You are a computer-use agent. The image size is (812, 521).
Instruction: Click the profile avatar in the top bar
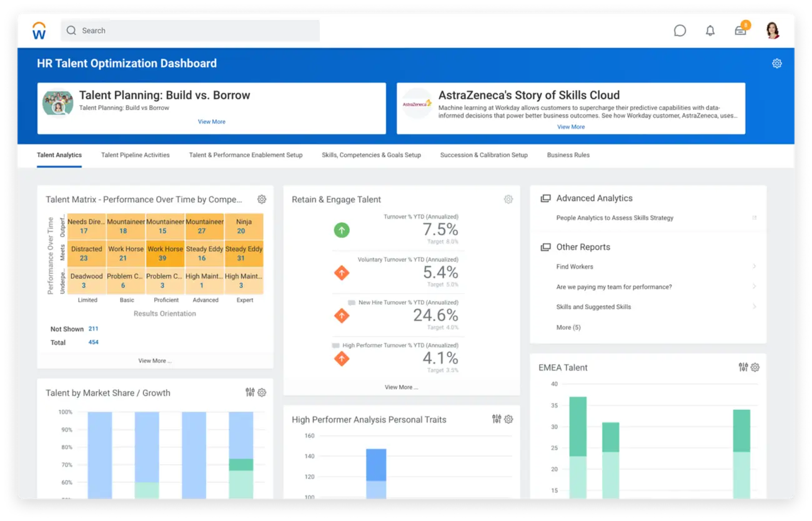click(773, 30)
